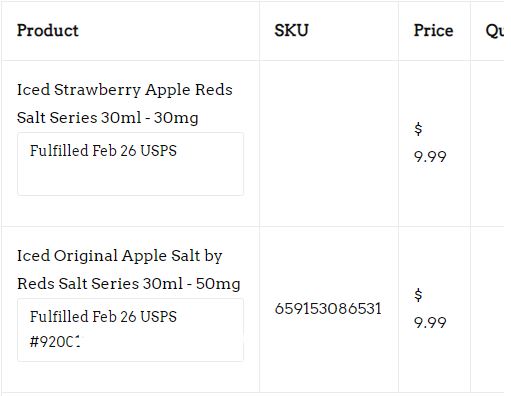Click the empty quantity cell in first row
Image resolution: width=511 pixels, height=396 pixels.
[487, 143]
